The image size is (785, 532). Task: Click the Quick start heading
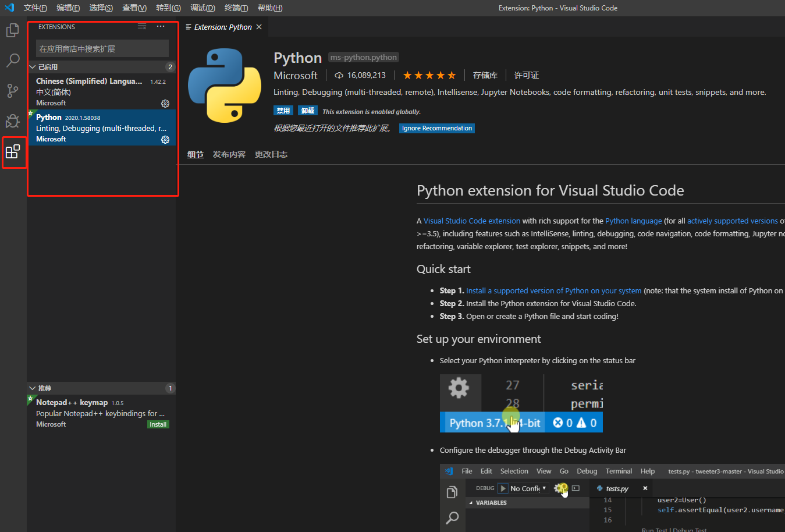click(x=443, y=269)
